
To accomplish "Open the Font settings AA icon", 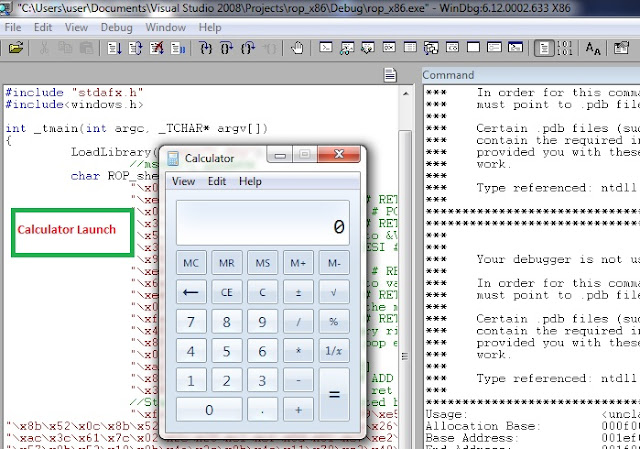I will point(593,48).
